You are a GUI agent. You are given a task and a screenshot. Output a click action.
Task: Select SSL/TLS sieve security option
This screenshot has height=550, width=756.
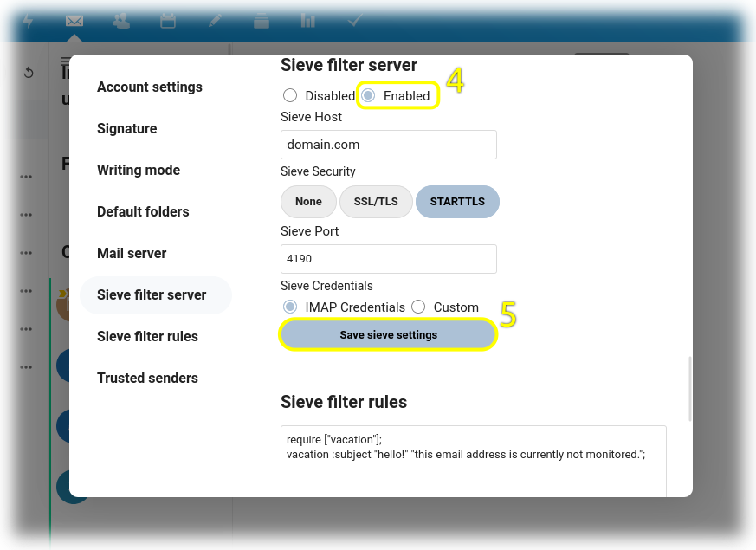(376, 202)
